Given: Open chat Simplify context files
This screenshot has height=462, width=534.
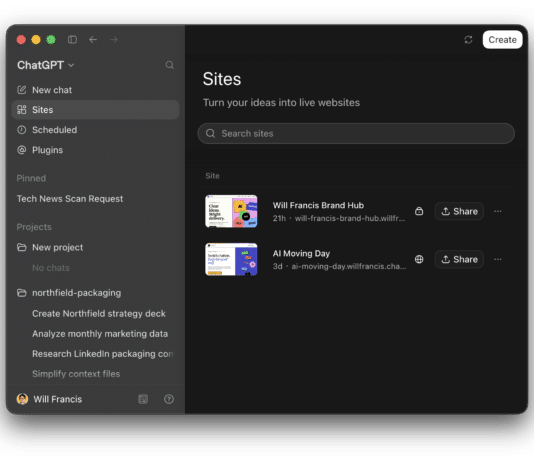Looking at the screenshot, I should (x=76, y=374).
